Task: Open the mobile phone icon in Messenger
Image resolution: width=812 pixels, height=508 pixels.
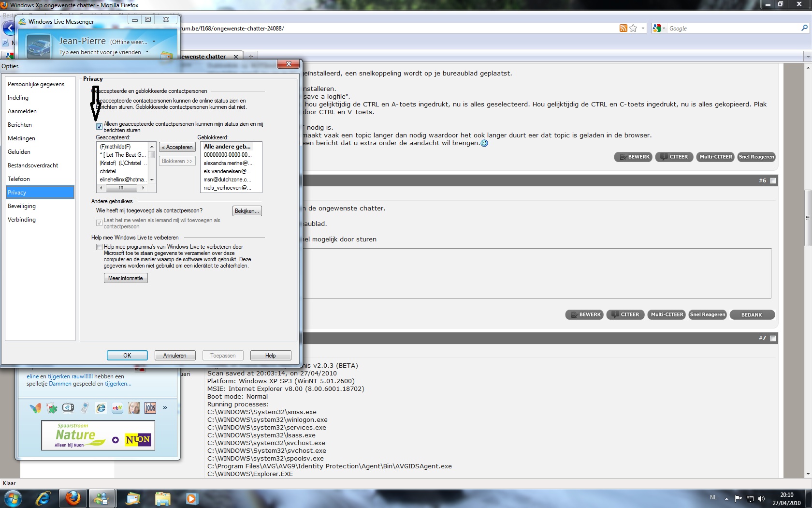Action: click(x=85, y=408)
